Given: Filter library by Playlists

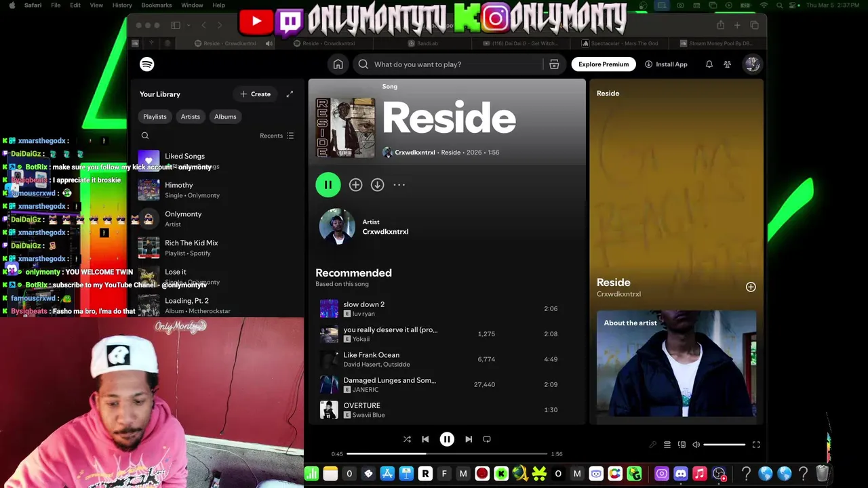Looking at the screenshot, I should [x=155, y=117].
